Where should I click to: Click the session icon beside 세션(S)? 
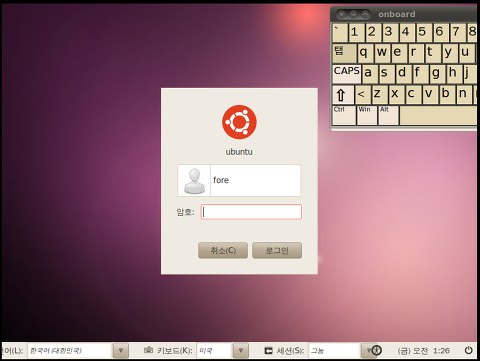269,350
